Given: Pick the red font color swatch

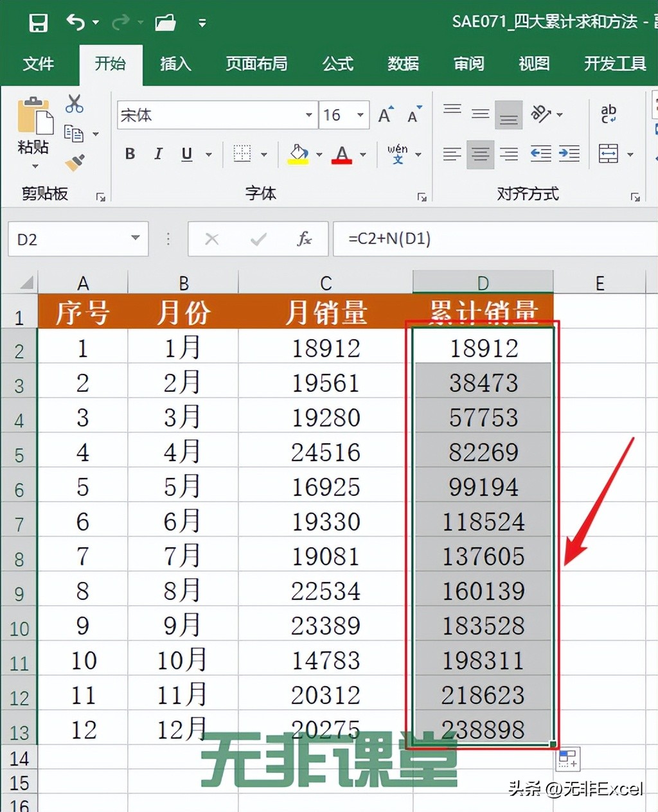Looking at the screenshot, I should coord(341,154).
